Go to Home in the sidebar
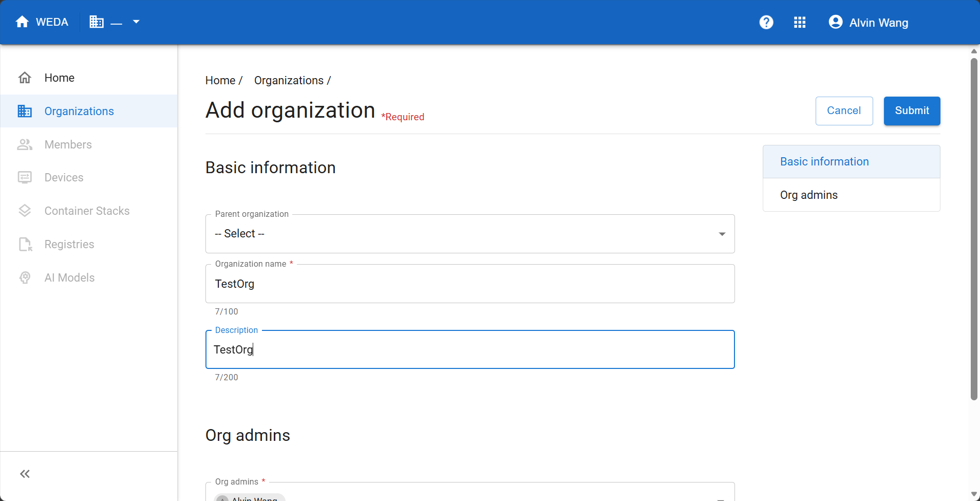 click(89, 78)
